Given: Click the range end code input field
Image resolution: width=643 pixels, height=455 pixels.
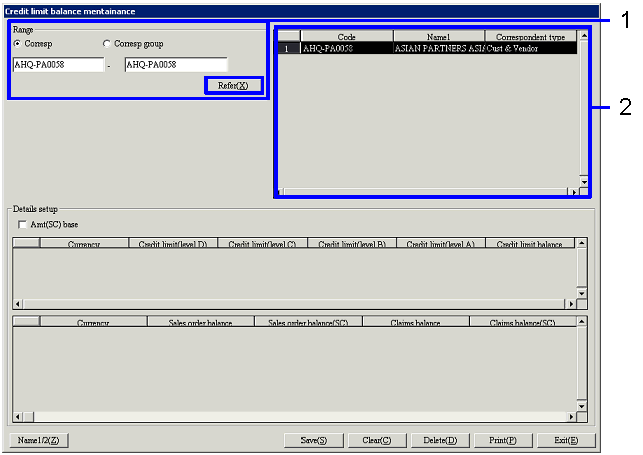Looking at the screenshot, I should point(176,65).
